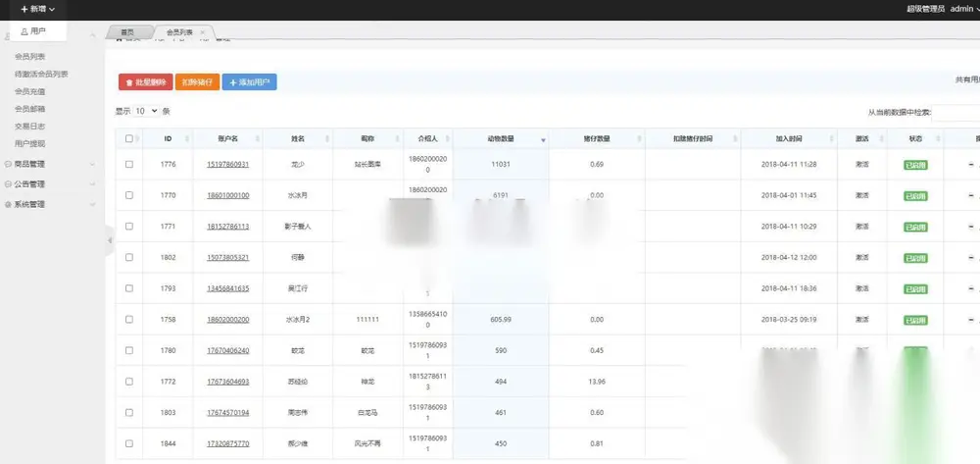Image resolution: width=980 pixels, height=464 pixels.
Task: Open 待激活会员列表 in the sidebar
Action: [x=41, y=74]
